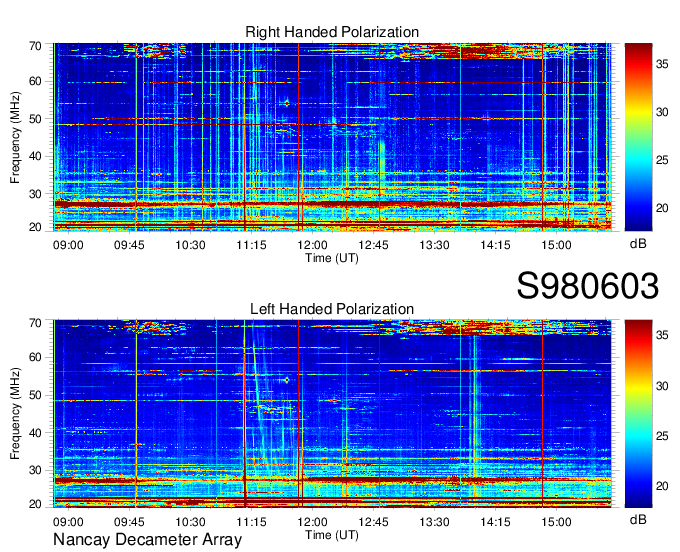Click the 11:15 tick label on the top plot
The width and height of the screenshot is (680, 552).
pyautogui.click(x=251, y=245)
